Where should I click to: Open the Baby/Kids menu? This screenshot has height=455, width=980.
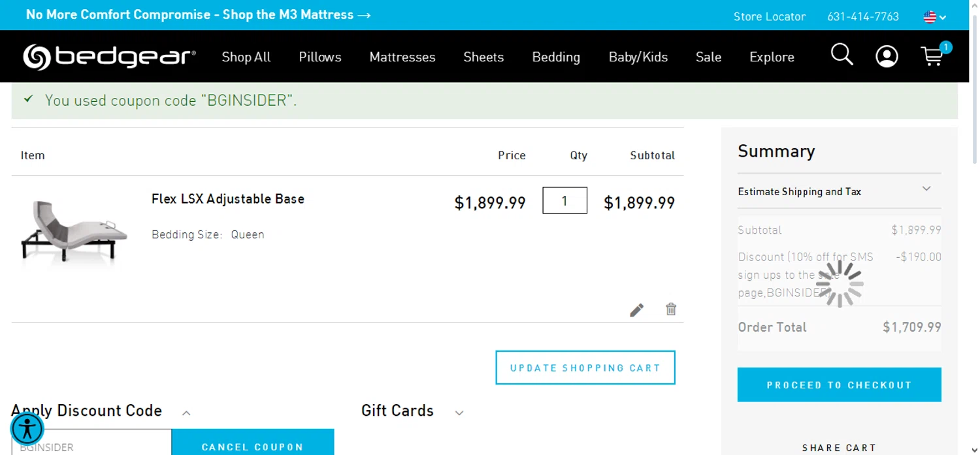[638, 57]
